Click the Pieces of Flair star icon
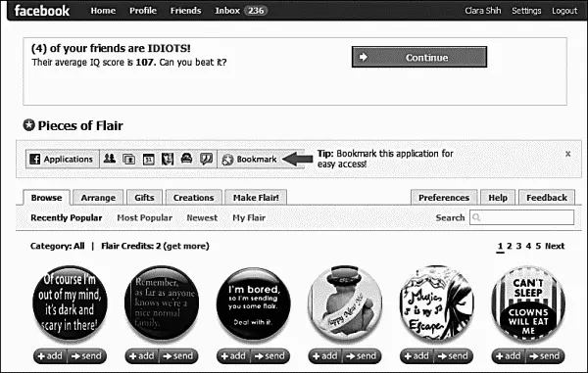588x373 pixels. pos(28,125)
